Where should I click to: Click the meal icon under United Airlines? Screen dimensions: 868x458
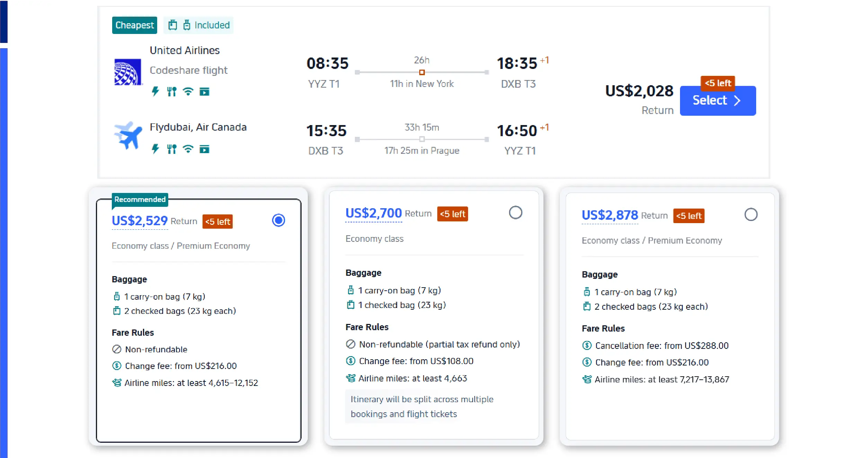pos(172,91)
